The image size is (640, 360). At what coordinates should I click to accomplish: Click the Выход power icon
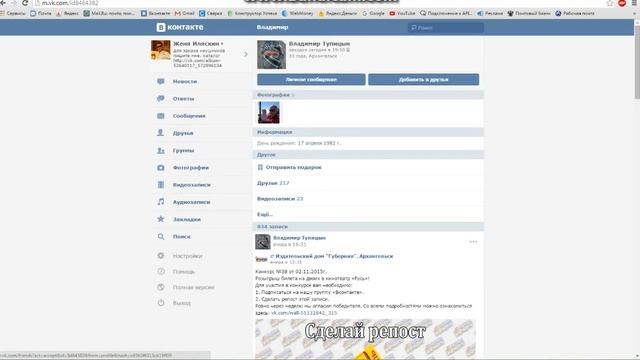point(161,303)
